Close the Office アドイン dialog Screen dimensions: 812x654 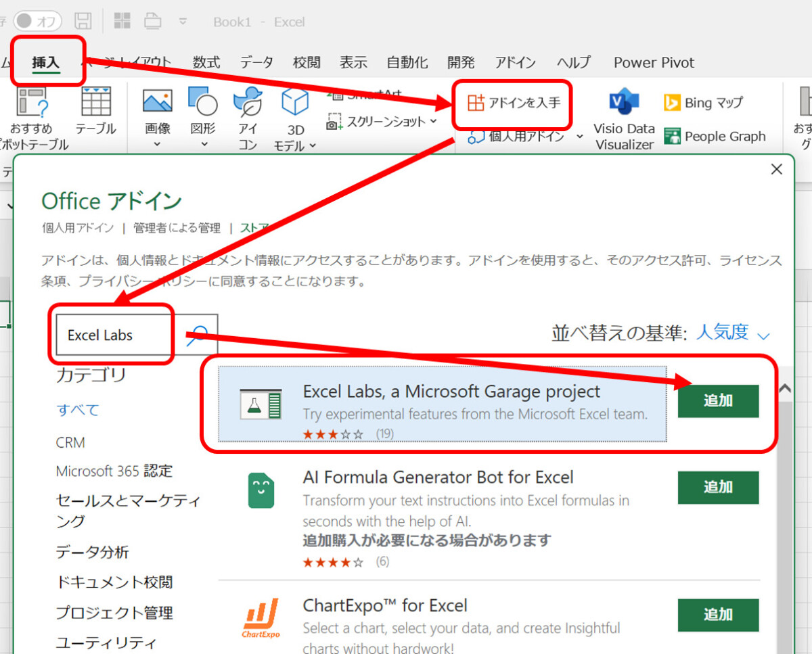click(x=777, y=170)
